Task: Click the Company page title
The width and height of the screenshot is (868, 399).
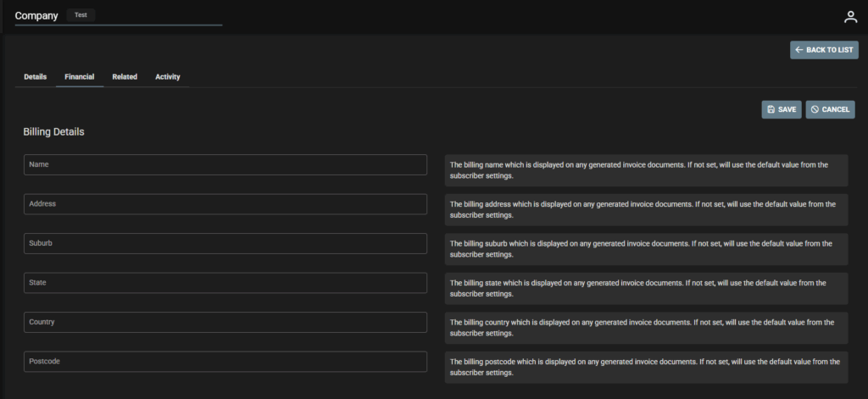Action: pyautogui.click(x=36, y=16)
